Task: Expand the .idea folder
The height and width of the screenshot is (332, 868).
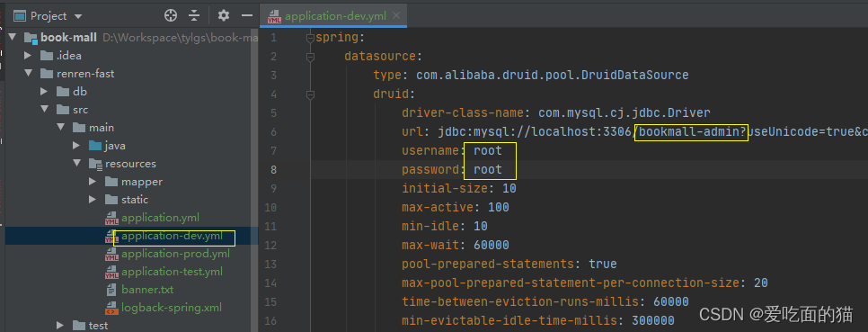Action: [28, 56]
